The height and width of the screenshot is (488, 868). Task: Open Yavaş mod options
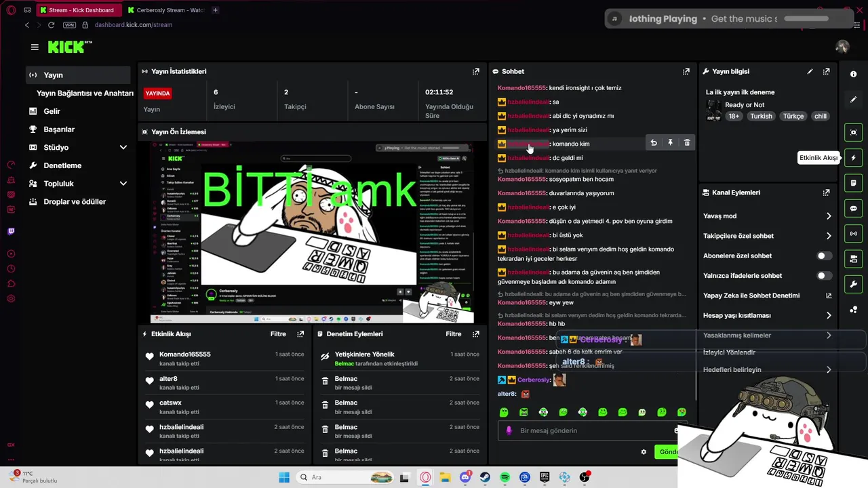[x=768, y=216]
